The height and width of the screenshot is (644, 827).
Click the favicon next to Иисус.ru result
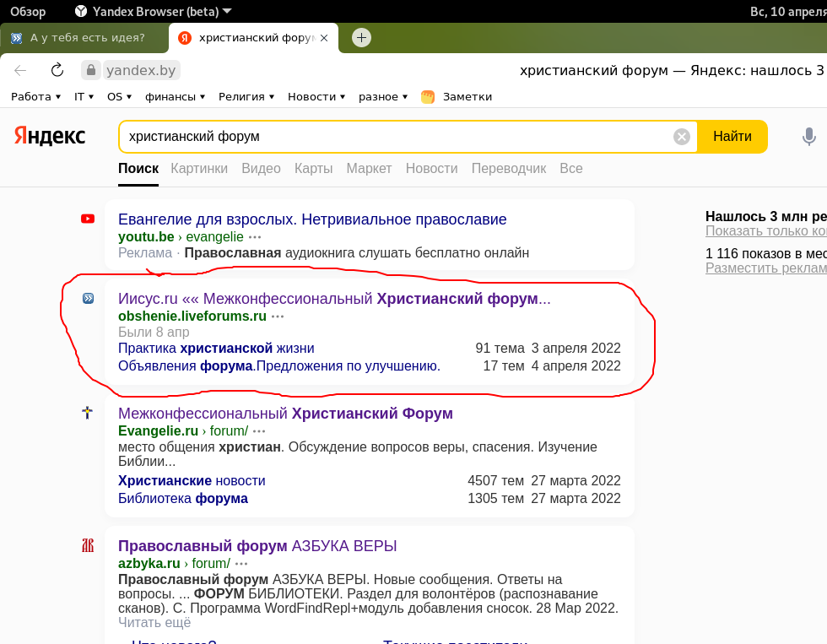point(88,299)
